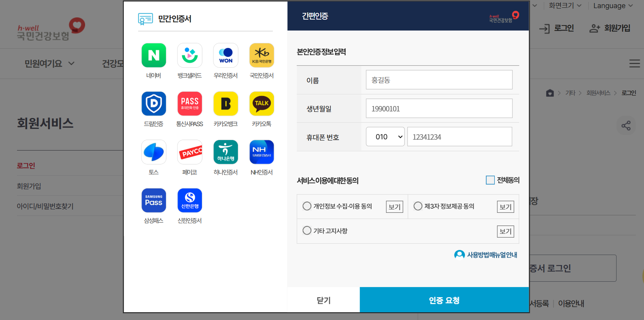The width and height of the screenshot is (644, 320).
Task: View 개인정보 수집·이용 동의 terms (보기)
Action: 395,207
